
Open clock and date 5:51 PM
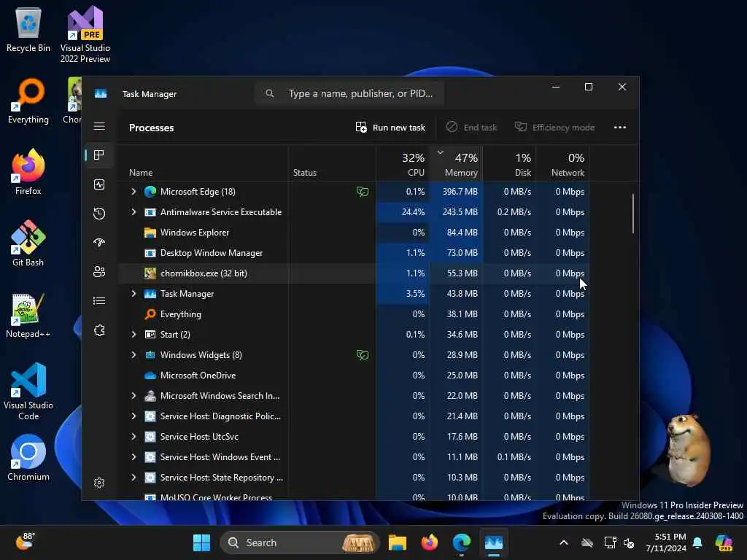tap(666, 542)
